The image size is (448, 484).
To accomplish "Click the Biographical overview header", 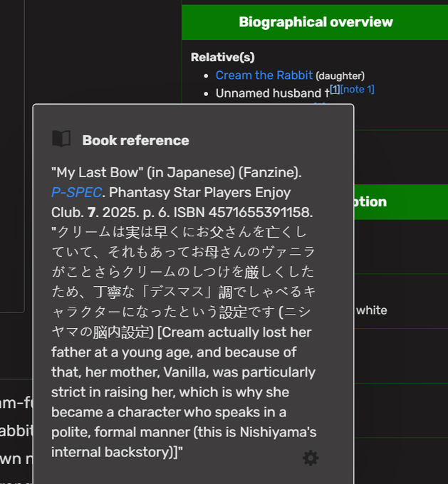I will pyautogui.click(x=315, y=22).
